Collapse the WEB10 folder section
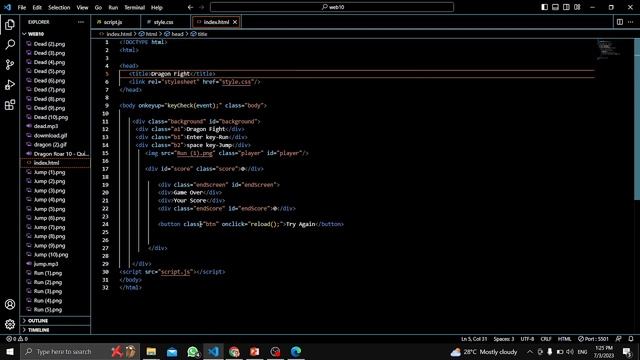 [55, 34]
